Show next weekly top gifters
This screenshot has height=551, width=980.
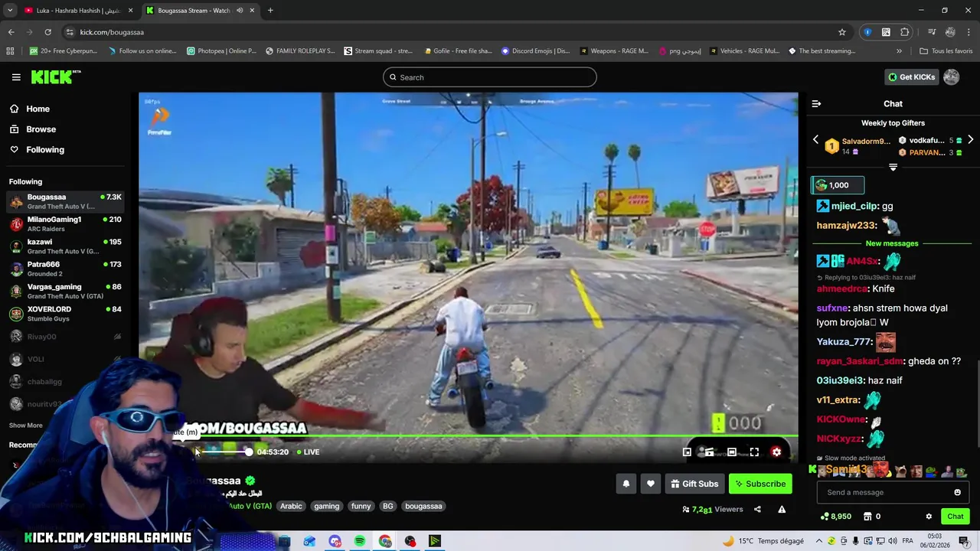point(970,140)
